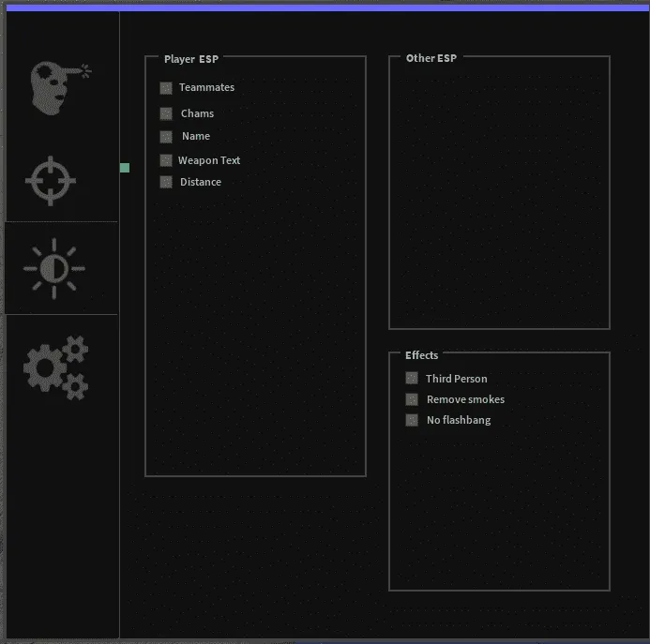Click the Effects group title
Screen dimensions: 650x644
pyautogui.click(x=421, y=355)
